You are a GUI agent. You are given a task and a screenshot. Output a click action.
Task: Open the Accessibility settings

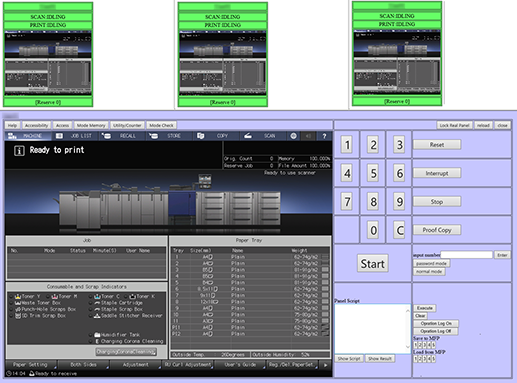pos(36,125)
